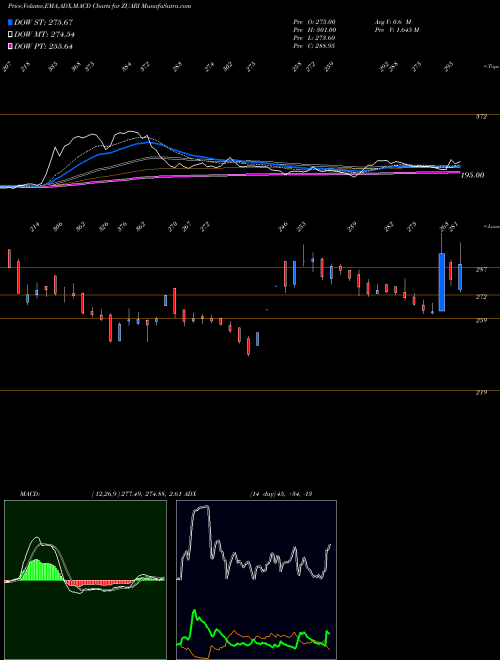Click the white DOW MT legend swatch

10,35
